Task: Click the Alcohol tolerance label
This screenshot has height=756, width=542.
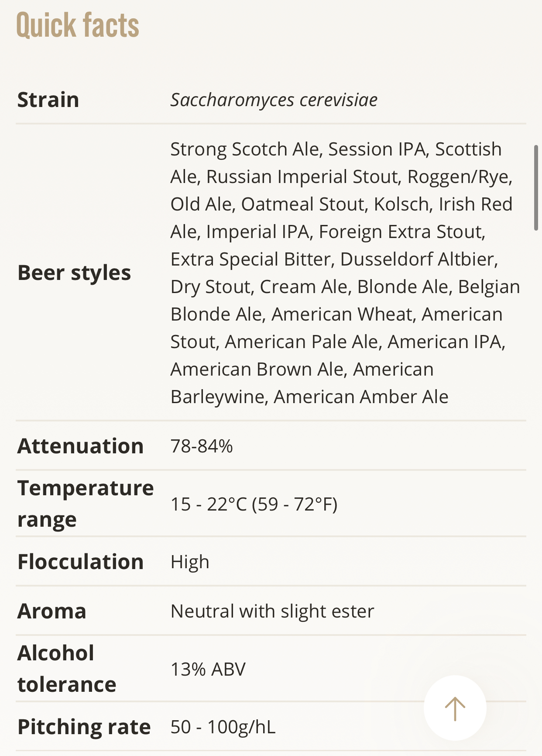Action: click(x=67, y=669)
